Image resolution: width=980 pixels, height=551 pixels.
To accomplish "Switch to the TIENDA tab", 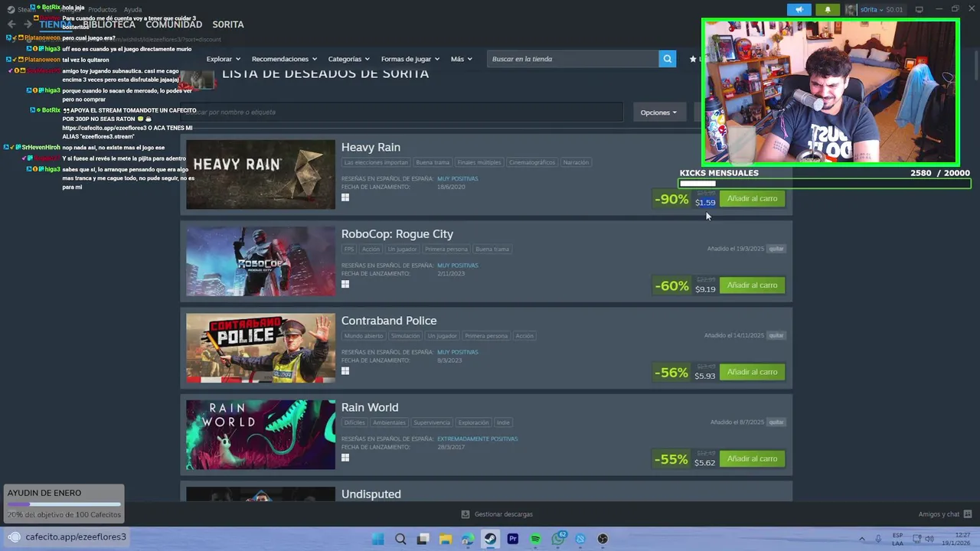I will point(56,24).
